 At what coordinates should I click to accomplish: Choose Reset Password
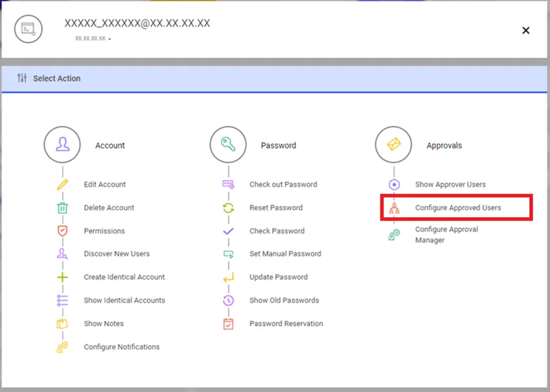tap(276, 207)
